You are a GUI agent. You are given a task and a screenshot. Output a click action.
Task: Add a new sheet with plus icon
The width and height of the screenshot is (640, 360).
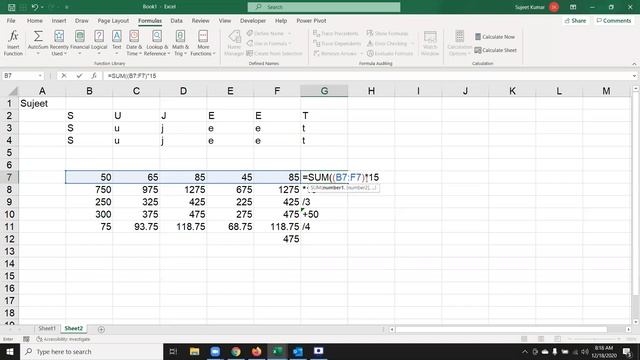coord(101,329)
